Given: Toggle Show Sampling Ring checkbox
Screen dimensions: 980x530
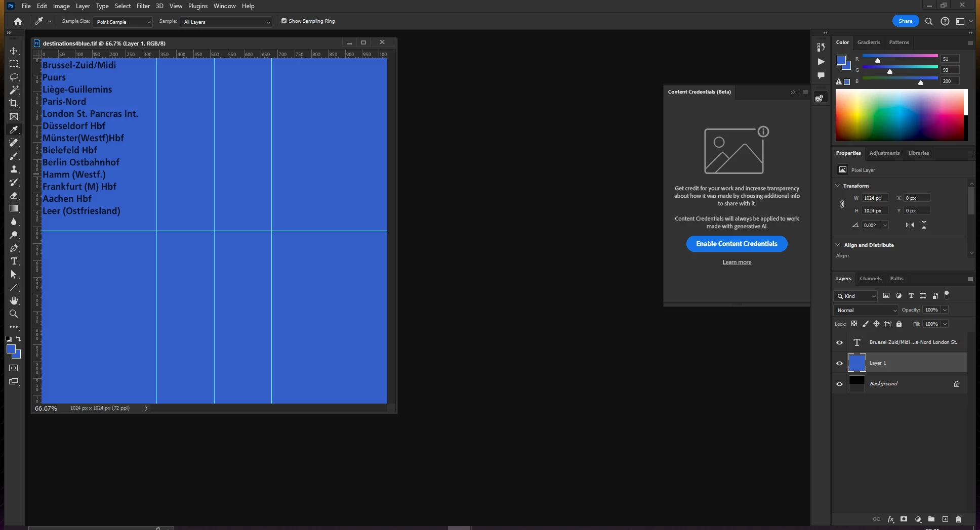Looking at the screenshot, I should [284, 21].
